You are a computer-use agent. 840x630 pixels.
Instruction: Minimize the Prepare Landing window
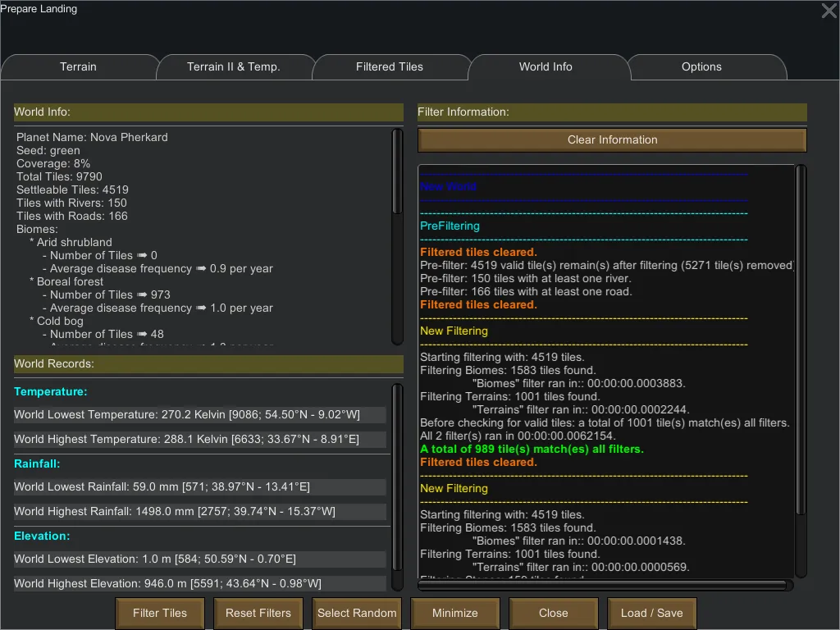(x=455, y=613)
